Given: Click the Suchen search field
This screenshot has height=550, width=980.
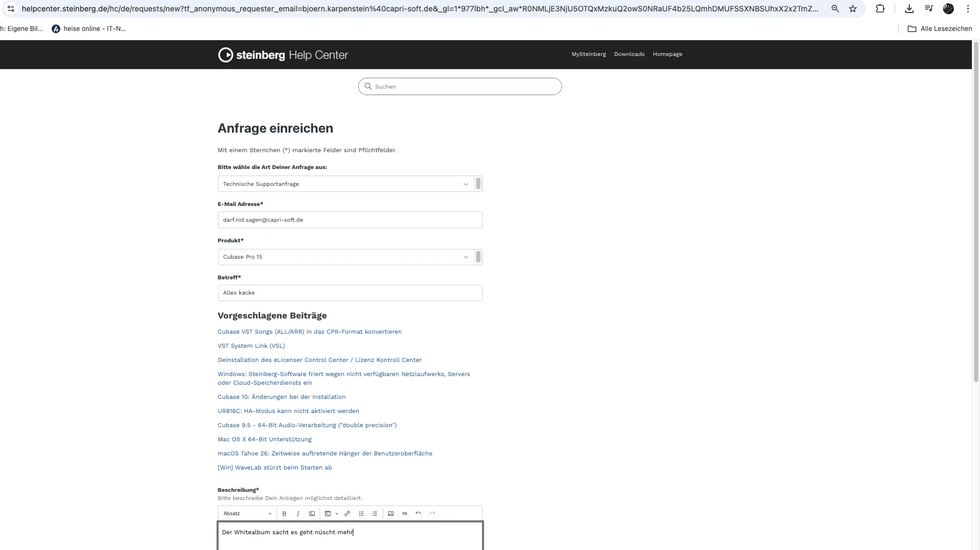Looking at the screenshot, I should 460,86.
